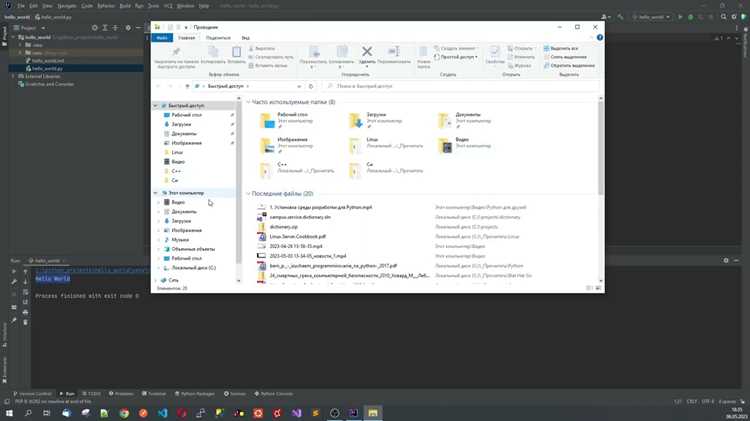Viewport: 750px width, 421px height.
Task: Open Easy access dropdown (Простой доступ)
Action: [x=456, y=57]
